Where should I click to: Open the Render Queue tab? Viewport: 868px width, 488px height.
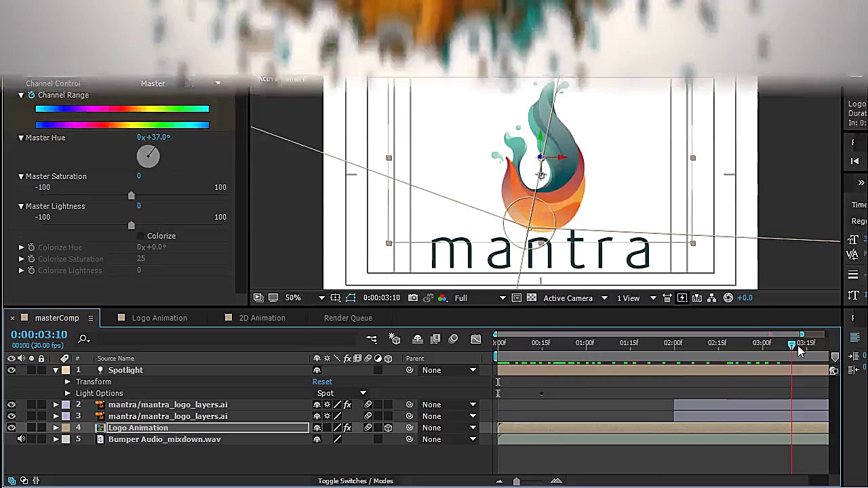(x=348, y=318)
